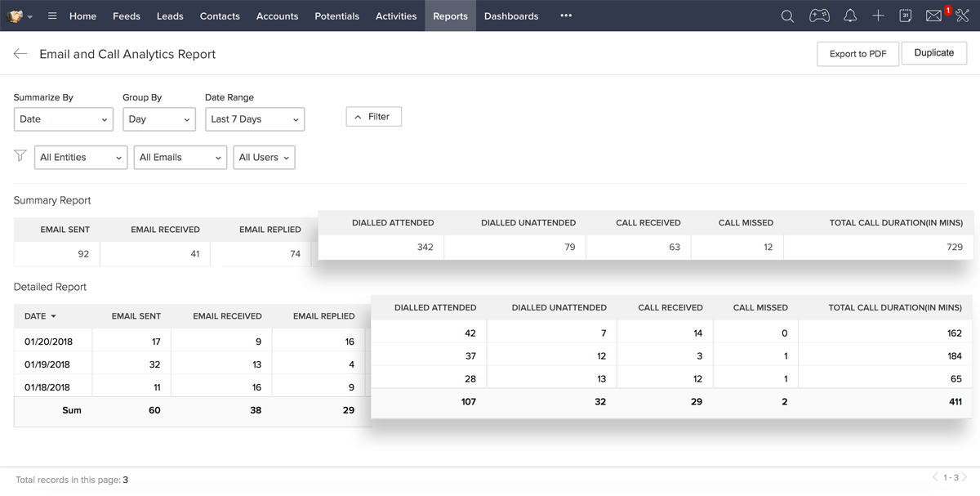This screenshot has height=496, width=980.
Task: Open the gamescope controller icon
Action: pos(819,16)
